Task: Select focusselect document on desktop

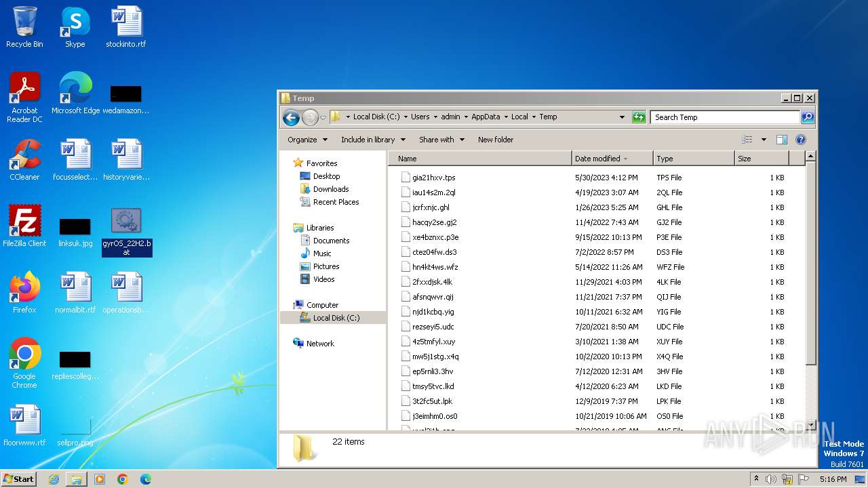Action: tap(75, 159)
